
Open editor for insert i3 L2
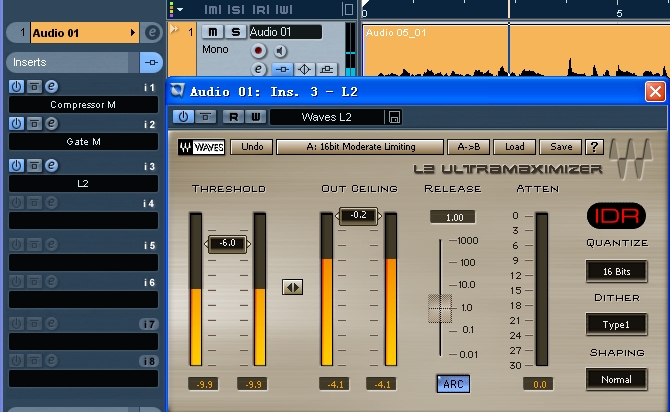pos(51,165)
